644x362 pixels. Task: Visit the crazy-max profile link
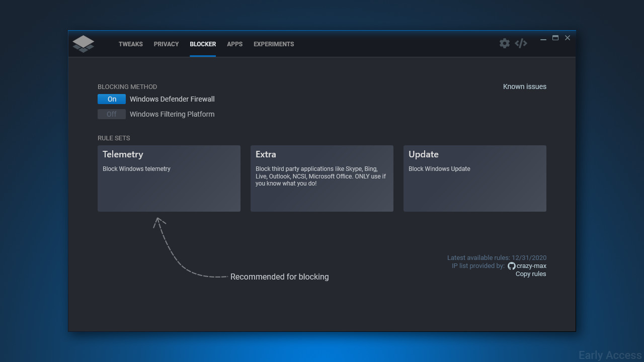click(531, 266)
